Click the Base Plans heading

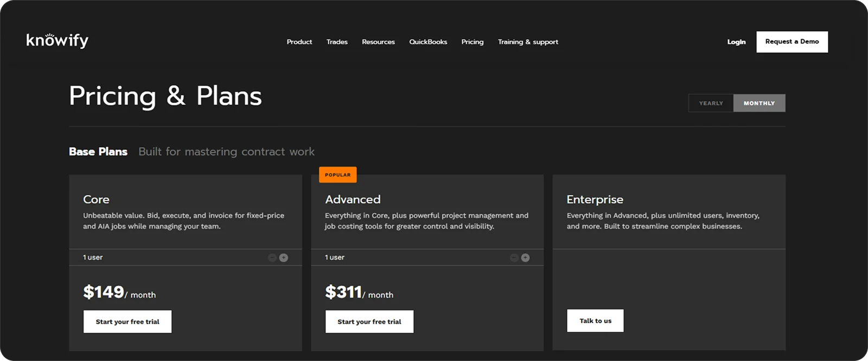(98, 152)
